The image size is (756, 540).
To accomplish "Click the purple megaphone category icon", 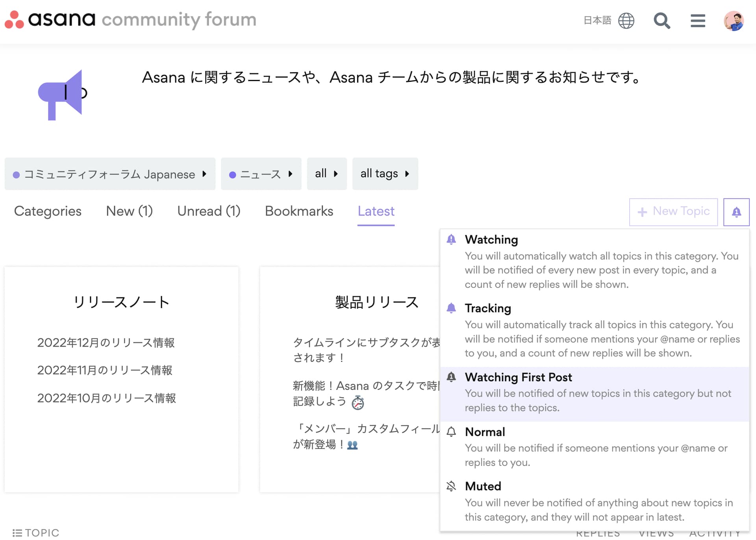I will click(63, 95).
